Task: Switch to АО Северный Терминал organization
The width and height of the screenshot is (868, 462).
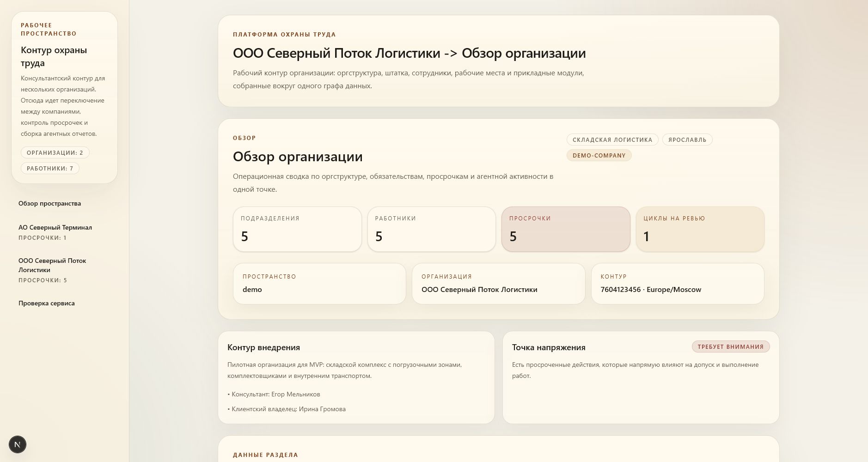Action: click(x=55, y=227)
